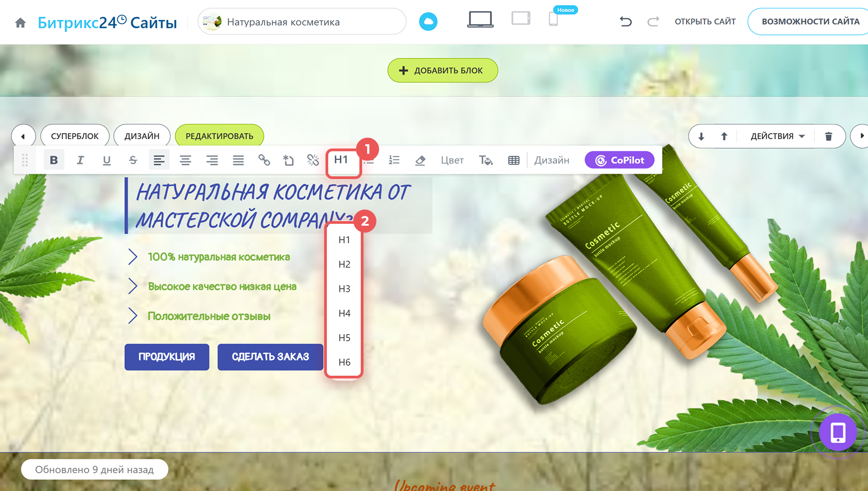The image size is (868, 491).
Task: Clear formatting with eraser icon
Action: click(420, 160)
